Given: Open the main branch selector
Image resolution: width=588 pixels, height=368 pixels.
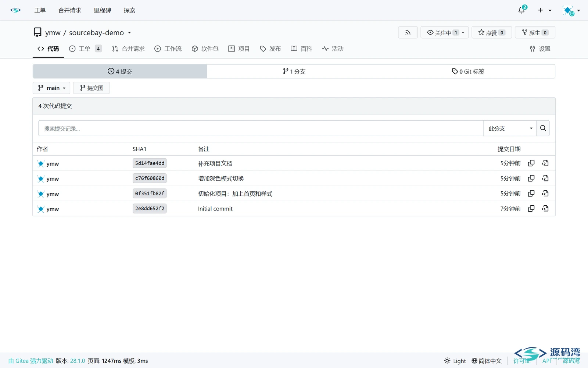Looking at the screenshot, I should click(51, 88).
